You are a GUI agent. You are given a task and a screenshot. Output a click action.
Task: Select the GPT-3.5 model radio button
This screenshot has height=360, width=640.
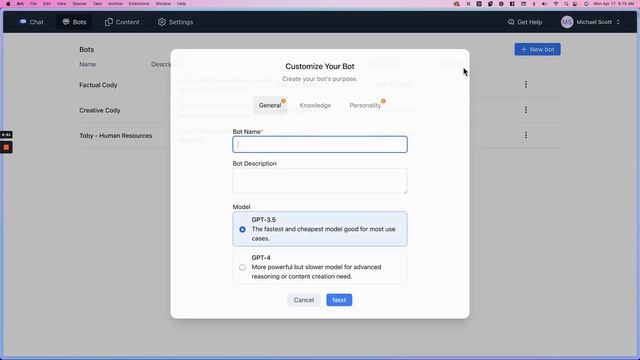[x=242, y=229]
